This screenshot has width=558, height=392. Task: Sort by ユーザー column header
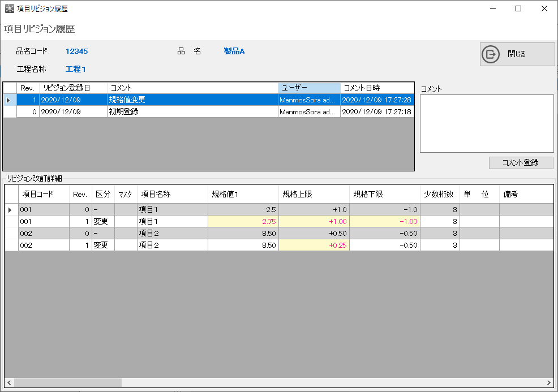coord(309,88)
